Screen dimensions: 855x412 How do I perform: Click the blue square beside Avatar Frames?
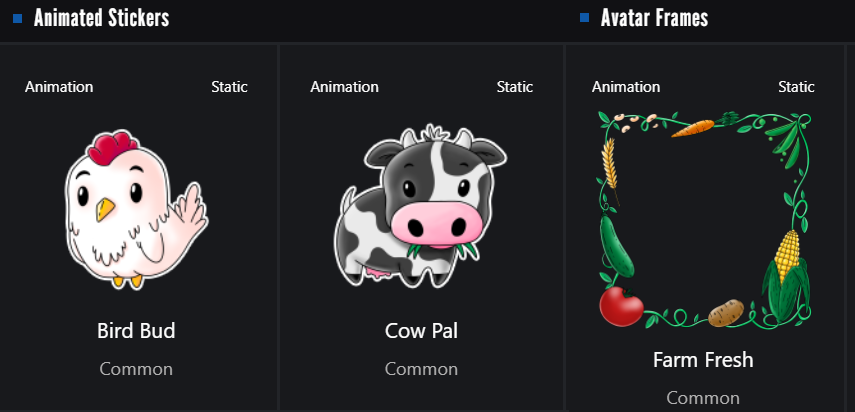585,18
